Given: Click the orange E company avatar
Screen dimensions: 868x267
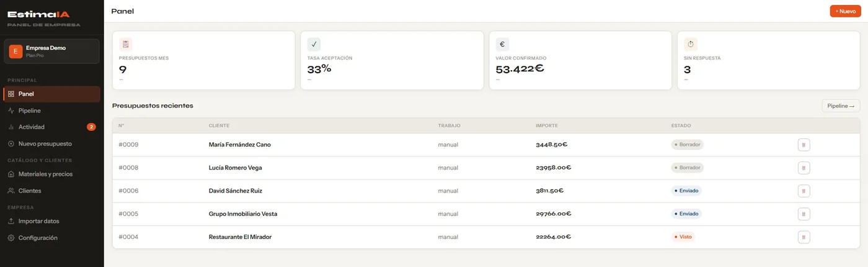Looking at the screenshot, I should pyautogui.click(x=15, y=52).
